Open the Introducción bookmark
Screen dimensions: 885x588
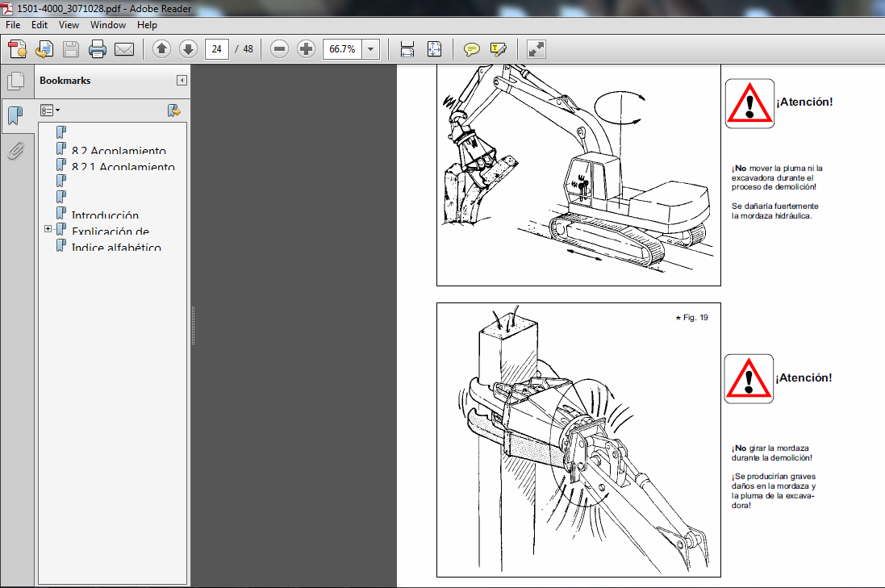[x=105, y=215]
